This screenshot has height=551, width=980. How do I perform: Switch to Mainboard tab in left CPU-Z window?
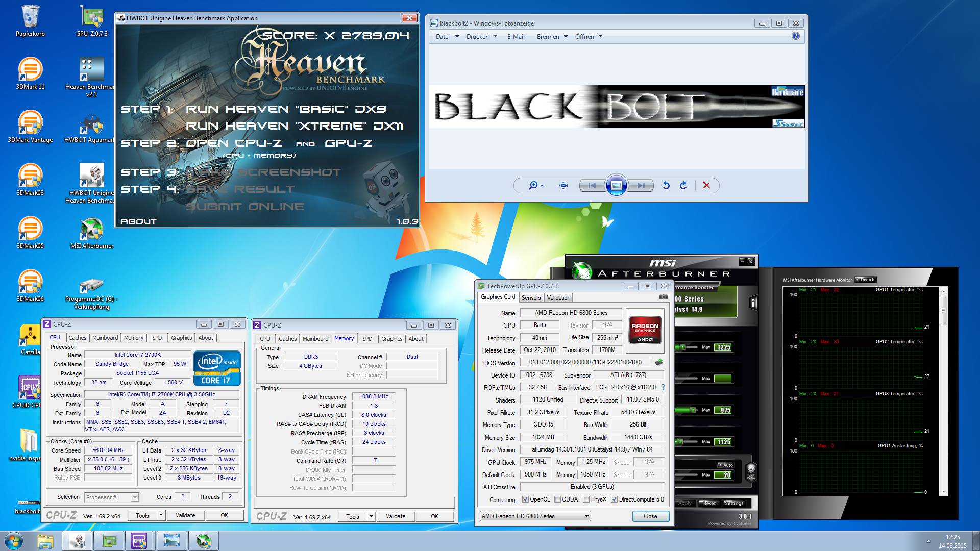(x=105, y=338)
